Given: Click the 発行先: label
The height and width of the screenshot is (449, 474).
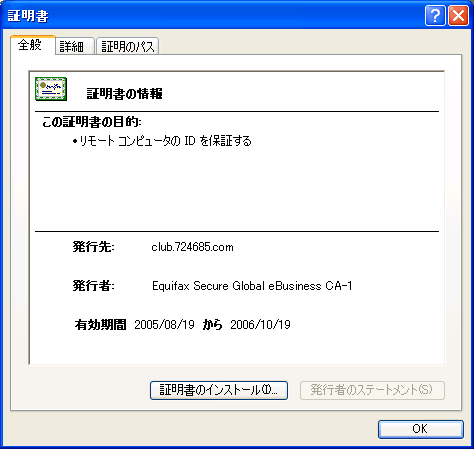Looking at the screenshot, I should [x=94, y=247].
